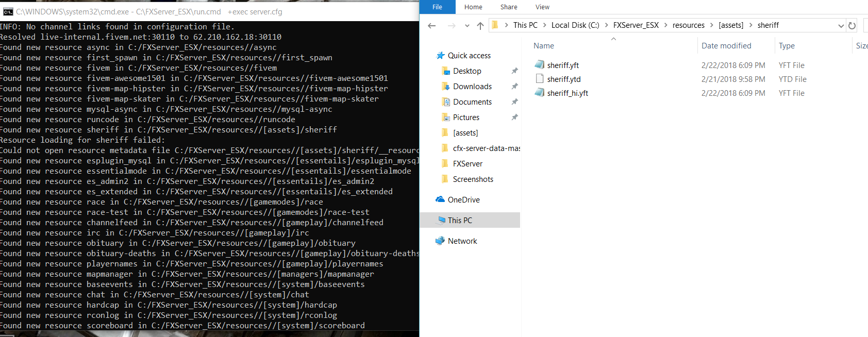Click the folder icon in address bar
The height and width of the screenshot is (337, 868).
click(x=495, y=25)
